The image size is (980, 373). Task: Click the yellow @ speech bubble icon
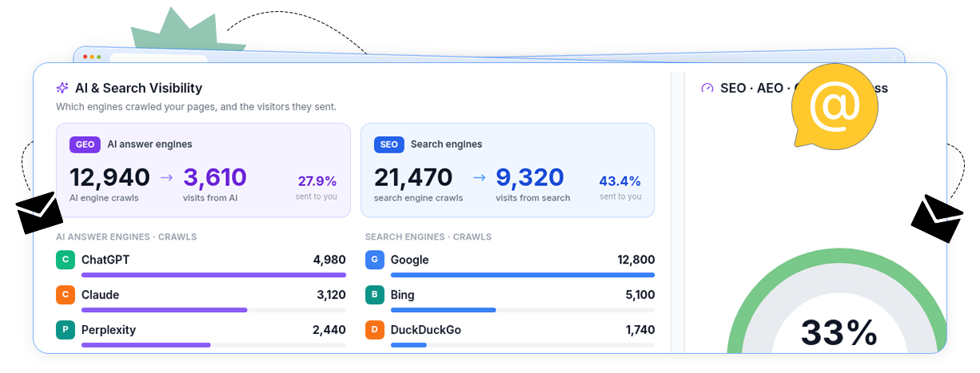click(835, 106)
